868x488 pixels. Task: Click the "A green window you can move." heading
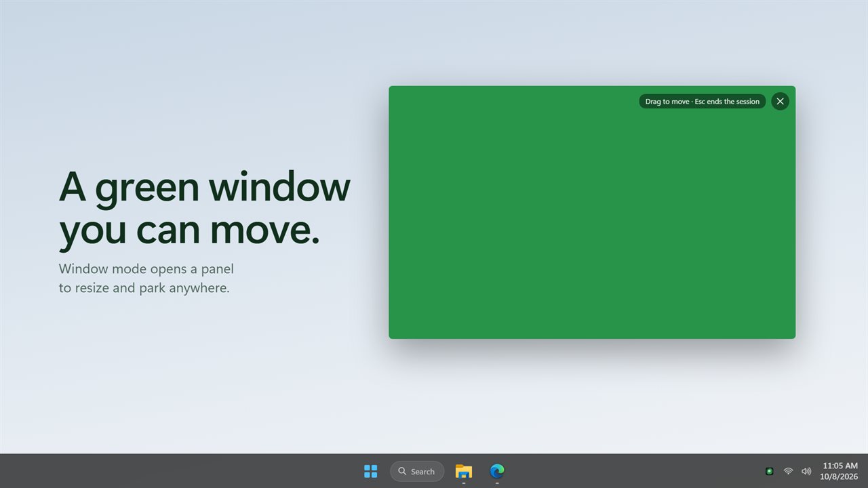pos(205,208)
